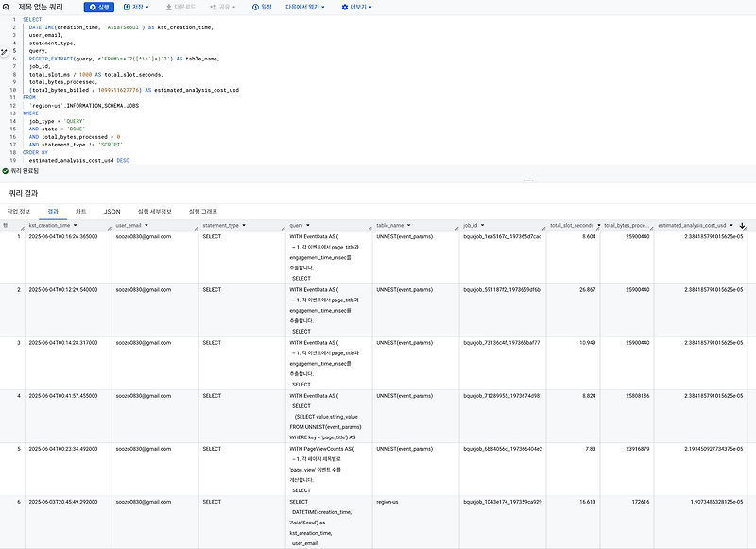Click table_name cell region-us
756x549 pixels.
point(387,502)
